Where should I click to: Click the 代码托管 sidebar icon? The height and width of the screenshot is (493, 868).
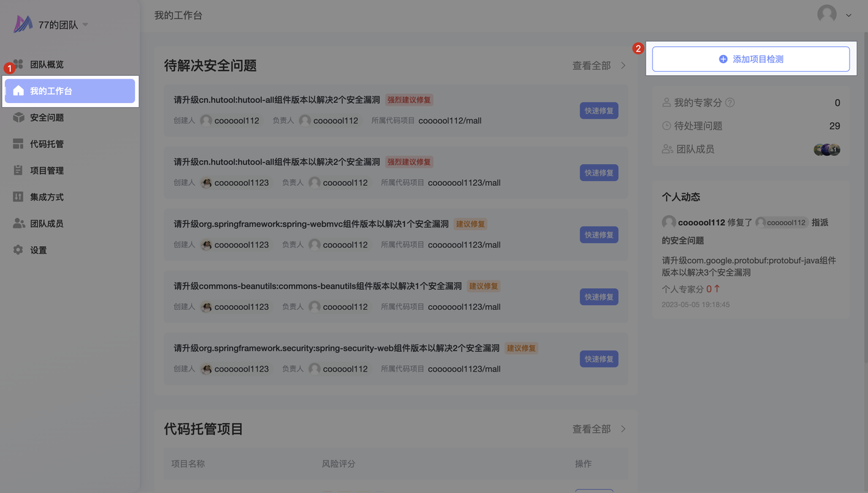[18, 144]
